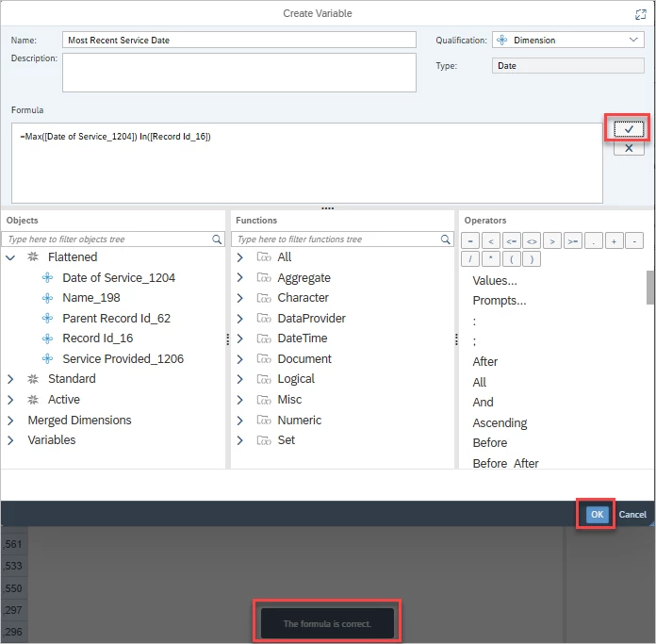Clear the formula with the X button
Image resolution: width=656 pixels, height=644 pixels.
(x=629, y=148)
